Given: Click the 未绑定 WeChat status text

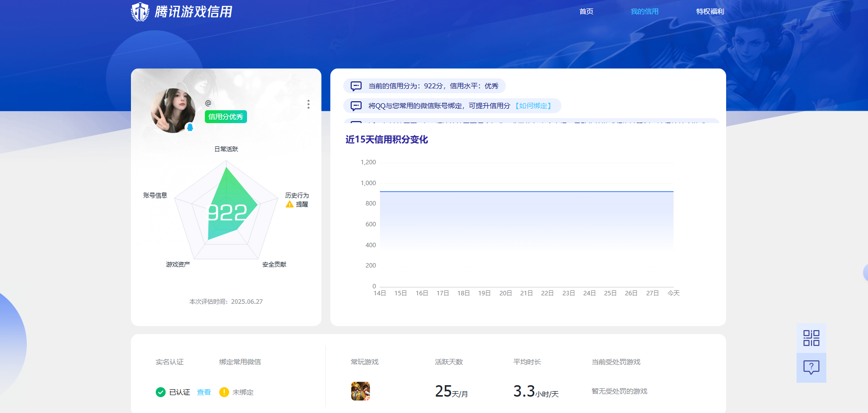Looking at the screenshot, I should tap(243, 392).
